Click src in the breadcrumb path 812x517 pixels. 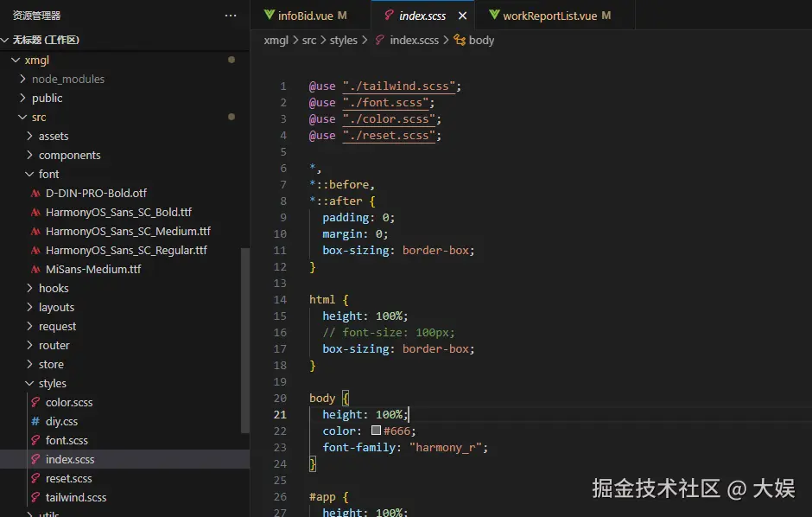(309, 41)
